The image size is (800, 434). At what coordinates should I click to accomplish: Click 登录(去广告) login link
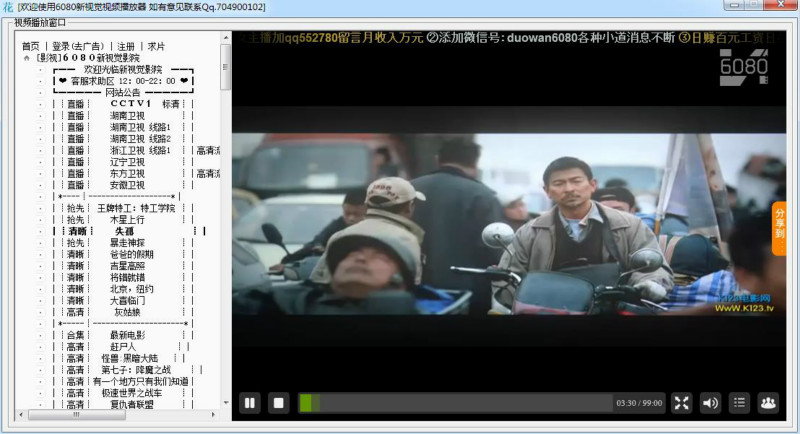pyautogui.click(x=78, y=46)
